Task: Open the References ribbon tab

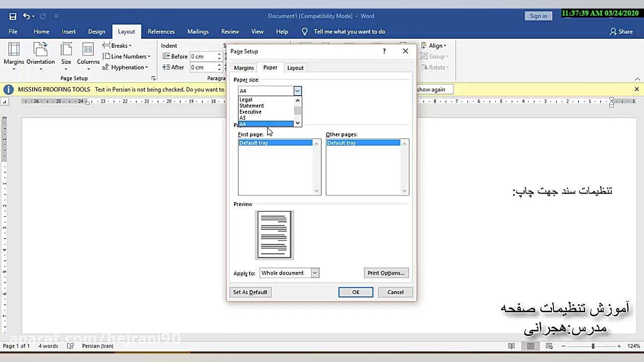Action: 161,31
